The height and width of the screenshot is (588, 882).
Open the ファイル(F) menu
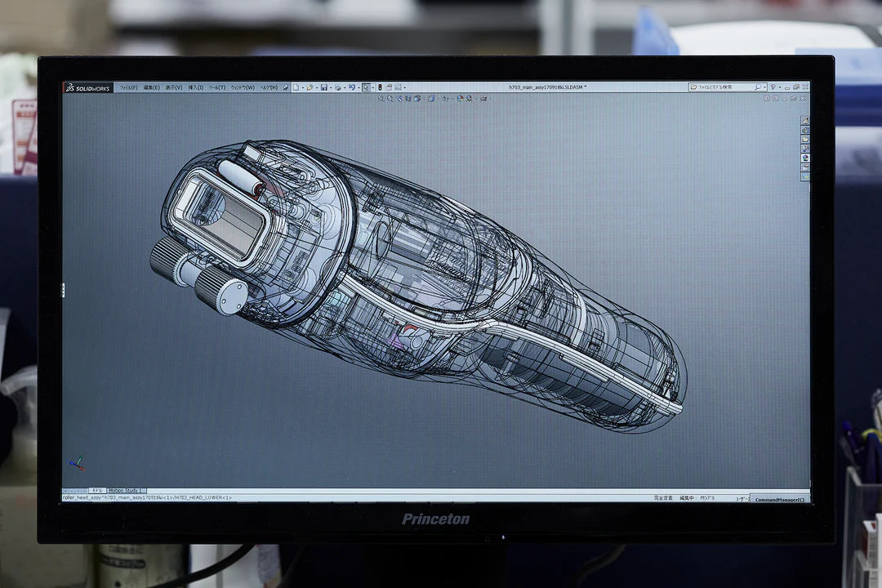(128, 87)
